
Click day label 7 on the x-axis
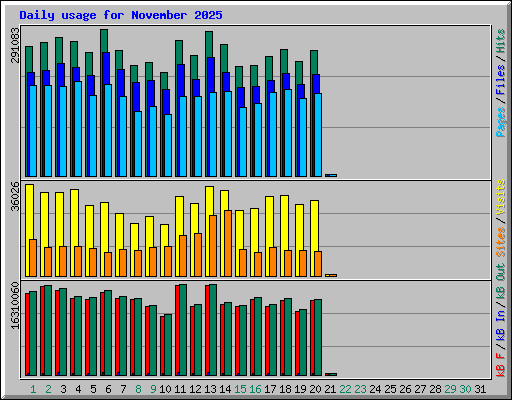tap(123, 389)
